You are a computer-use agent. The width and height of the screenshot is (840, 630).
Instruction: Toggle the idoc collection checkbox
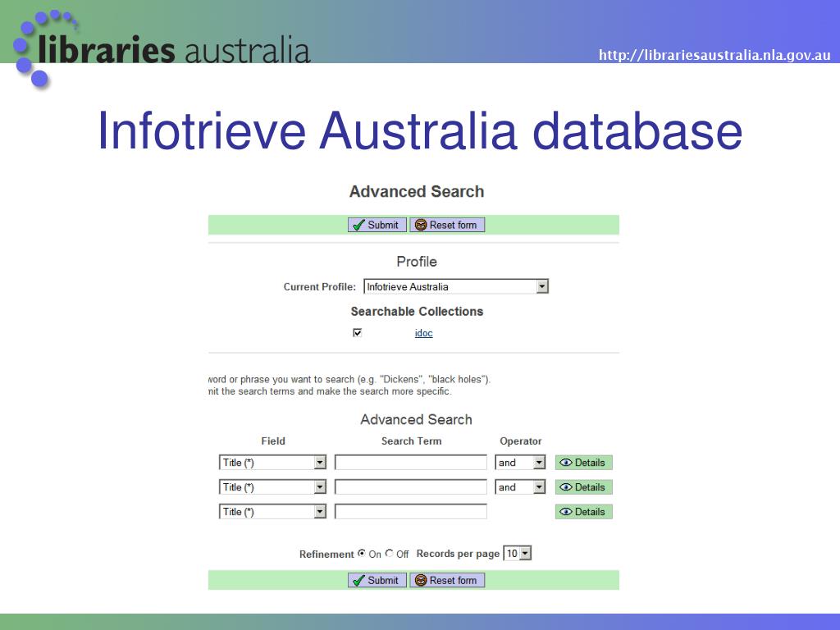pos(358,333)
